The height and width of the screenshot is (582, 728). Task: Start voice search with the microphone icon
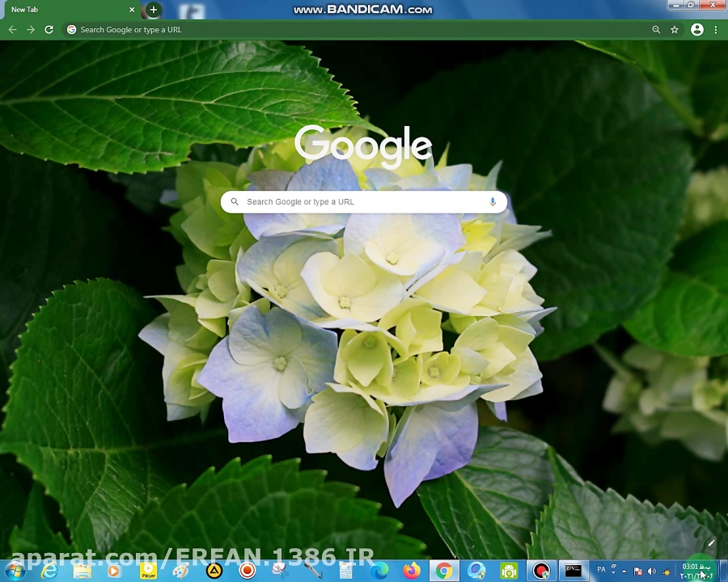493,202
